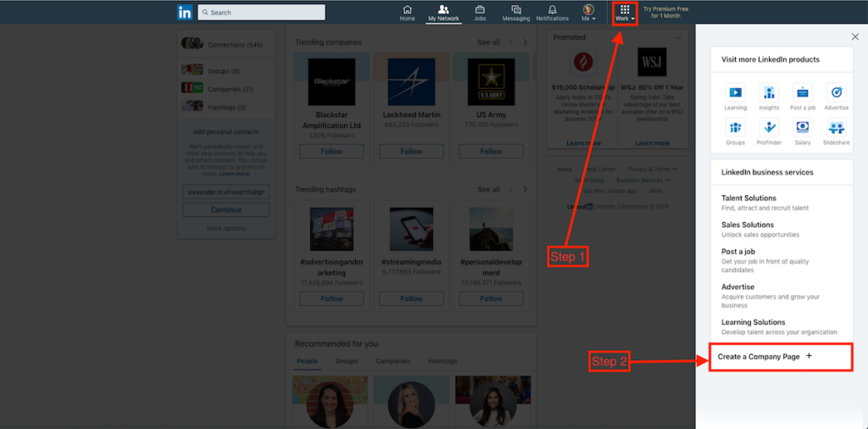The width and height of the screenshot is (868, 429).
Task: Click About in the footer
Action: click(564, 169)
